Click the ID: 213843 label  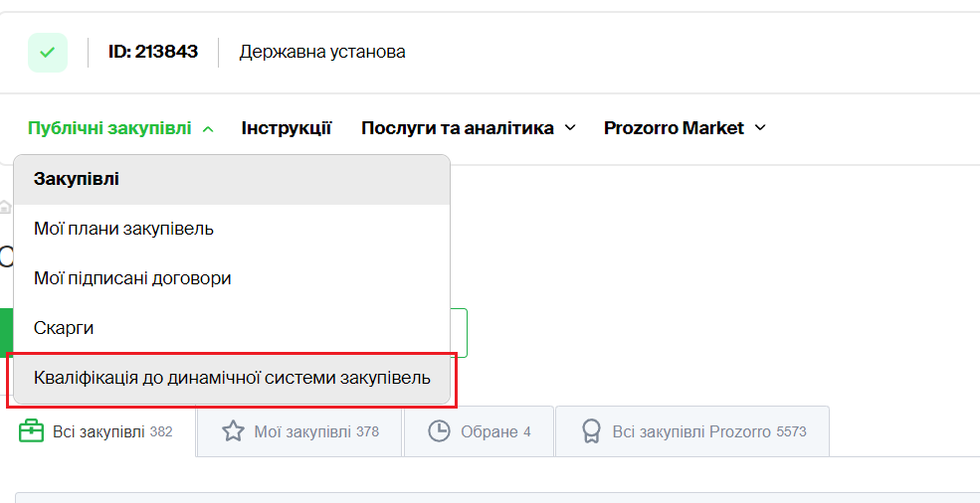(x=153, y=52)
